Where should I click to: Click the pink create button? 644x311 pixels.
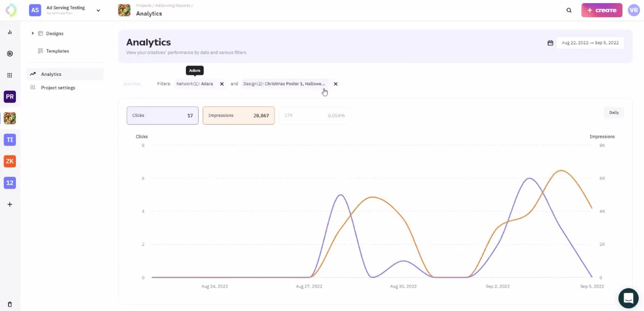[602, 9]
